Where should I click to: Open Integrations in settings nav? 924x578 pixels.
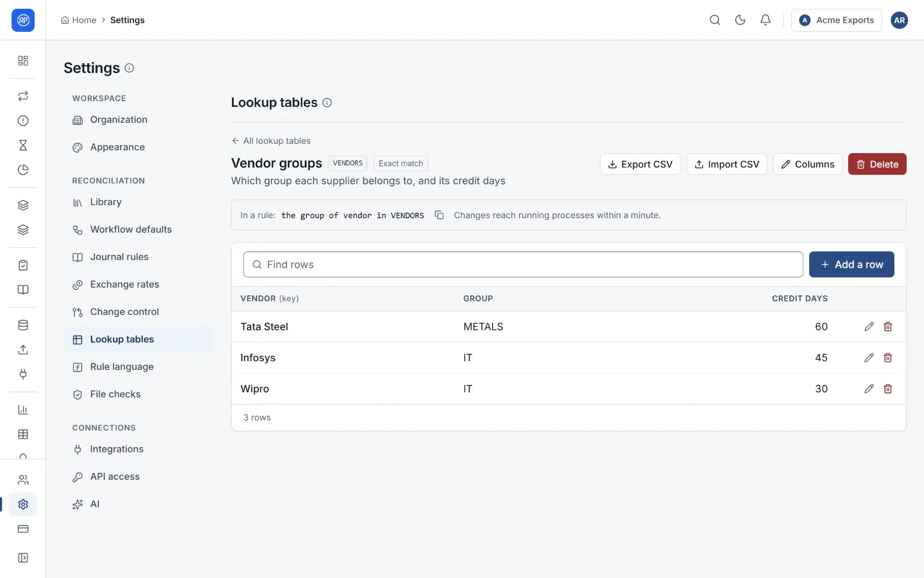point(139,449)
